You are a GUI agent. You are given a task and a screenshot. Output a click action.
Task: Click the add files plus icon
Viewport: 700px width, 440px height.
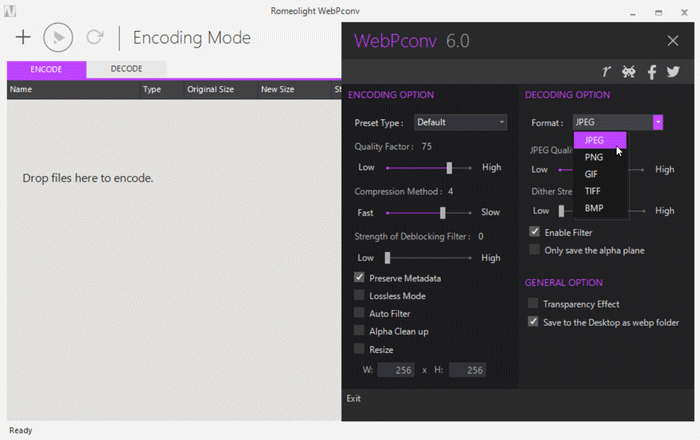coord(23,37)
